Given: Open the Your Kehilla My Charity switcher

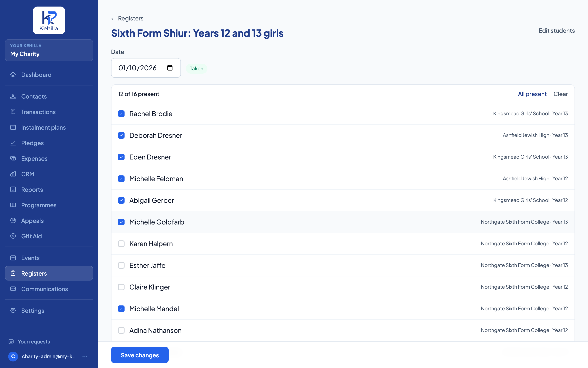Looking at the screenshot, I should click(x=49, y=50).
